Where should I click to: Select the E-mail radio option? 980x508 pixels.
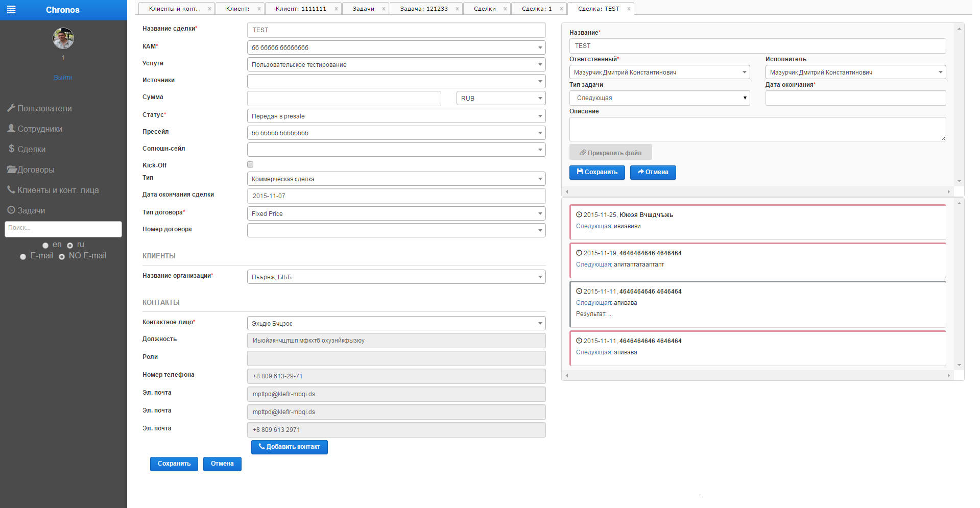tap(23, 257)
